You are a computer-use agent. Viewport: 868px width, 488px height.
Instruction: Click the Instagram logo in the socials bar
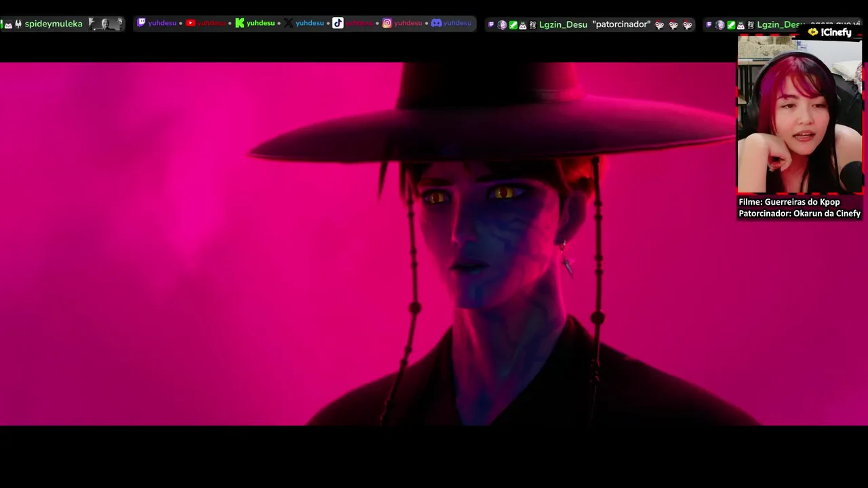click(x=387, y=23)
